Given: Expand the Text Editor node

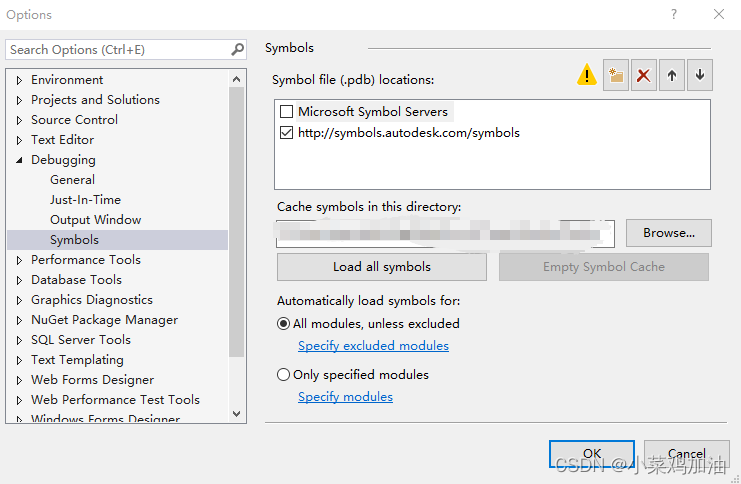Looking at the screenshot, I should tap(19, 140).
